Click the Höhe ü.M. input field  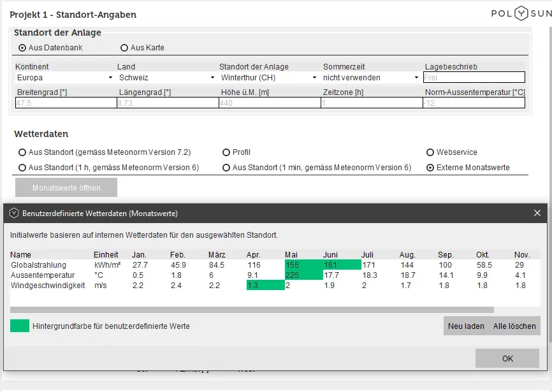coord(270,103)
